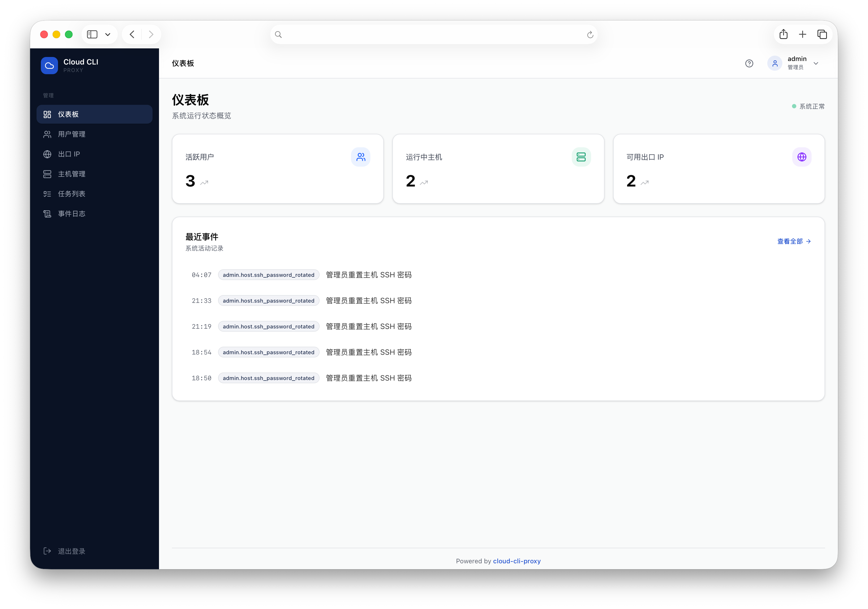The image size is (868, 609).
Task: Click the 可用出口 IP card label
Action: 645,157
